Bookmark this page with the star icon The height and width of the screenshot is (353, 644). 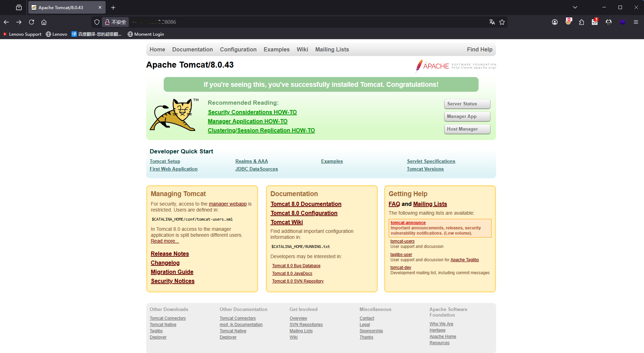[x=502, y=22]
